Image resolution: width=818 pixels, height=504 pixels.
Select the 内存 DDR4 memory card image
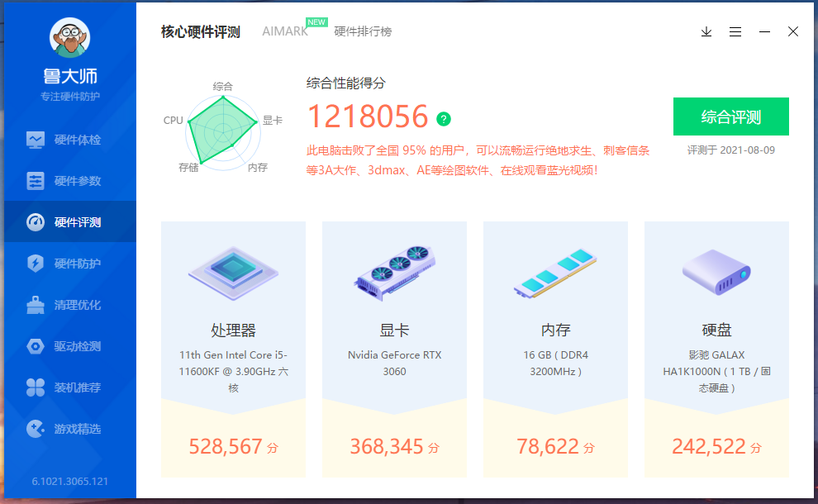coord(555,273)
